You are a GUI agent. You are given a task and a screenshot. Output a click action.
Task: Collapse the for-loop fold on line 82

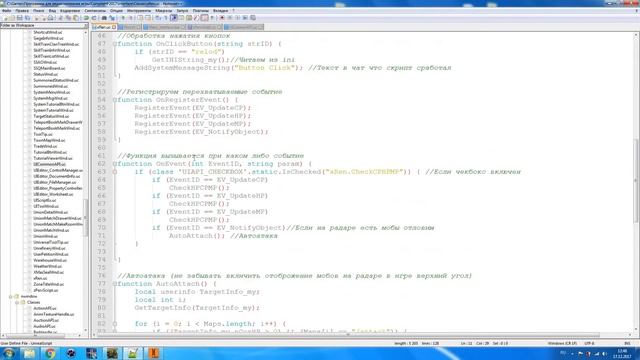click(115, 324)
